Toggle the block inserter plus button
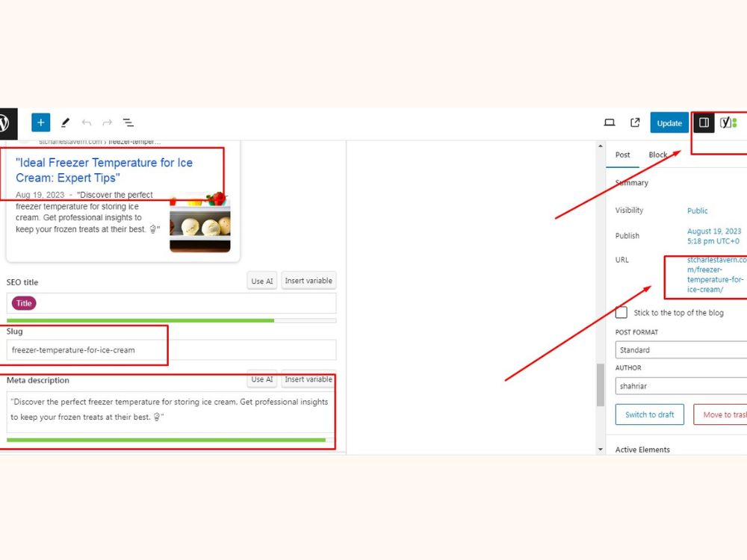The image size is (747, 560). click(41, 122)
